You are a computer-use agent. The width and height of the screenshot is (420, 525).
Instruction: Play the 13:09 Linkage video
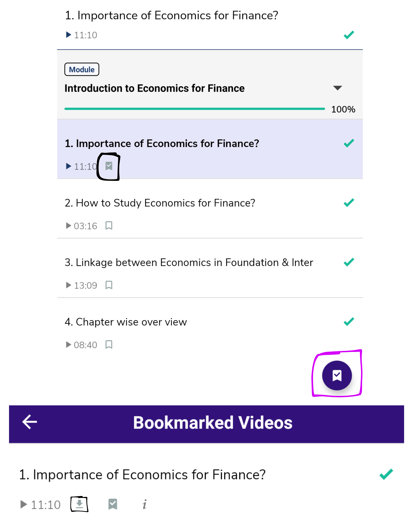tap(68, 285)
